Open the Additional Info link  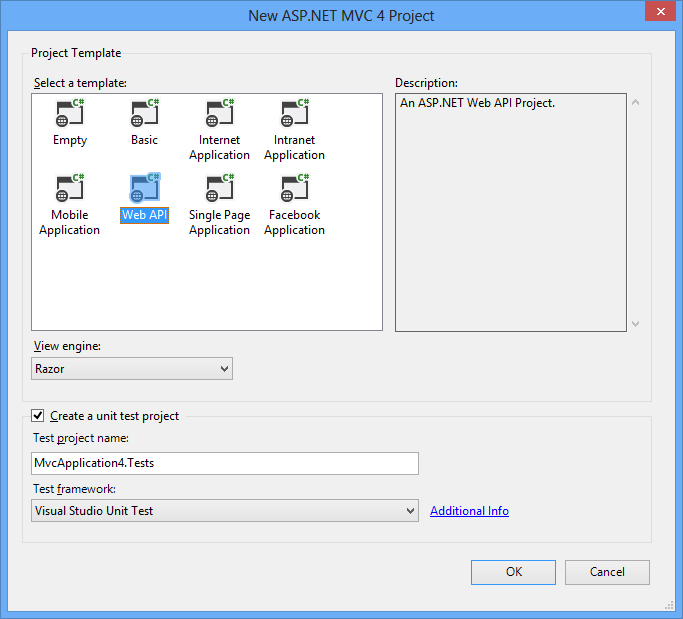469,511
